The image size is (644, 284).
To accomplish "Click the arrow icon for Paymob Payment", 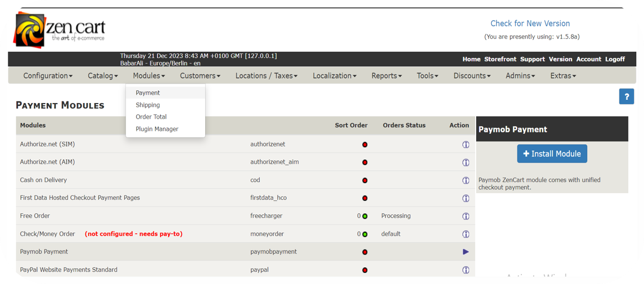I will click(466, 252).
